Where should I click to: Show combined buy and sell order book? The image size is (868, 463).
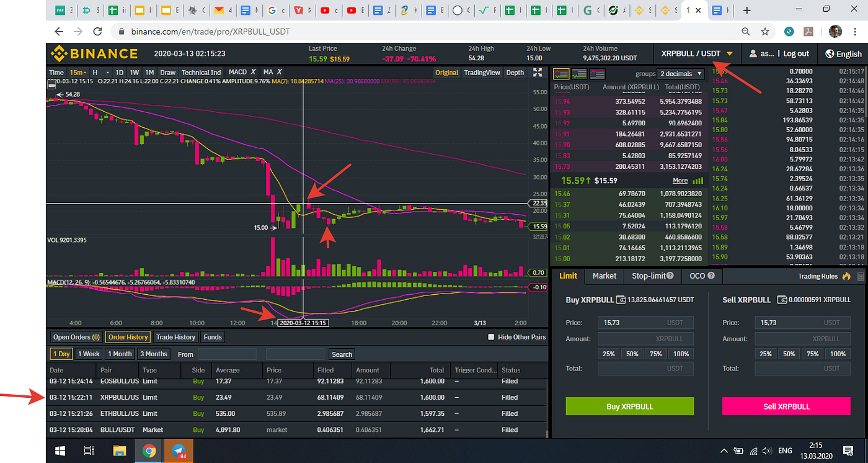click(560, 73)
